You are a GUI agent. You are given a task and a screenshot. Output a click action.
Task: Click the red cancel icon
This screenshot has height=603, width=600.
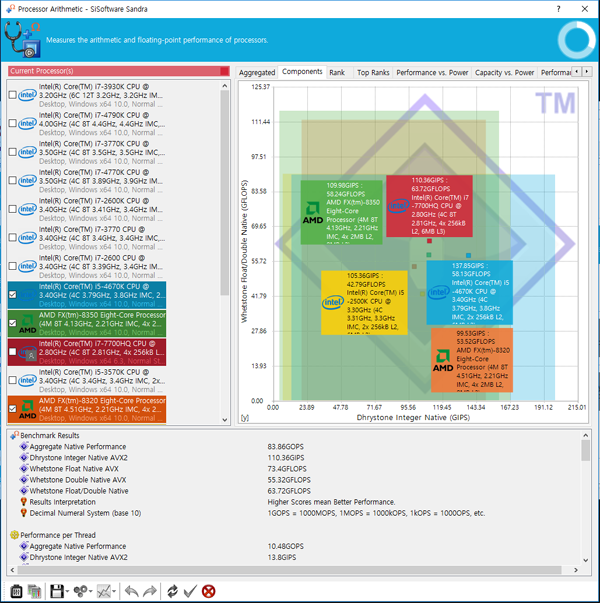208,591
